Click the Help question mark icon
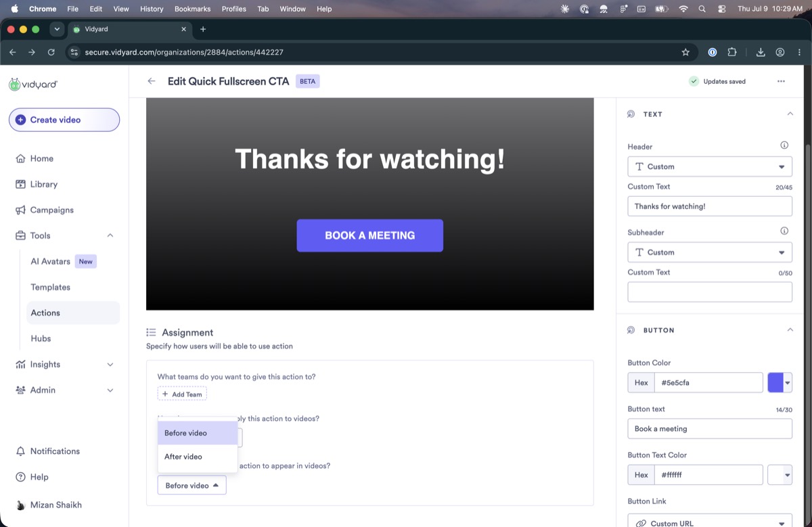812x527 pixels. [20, 477]
